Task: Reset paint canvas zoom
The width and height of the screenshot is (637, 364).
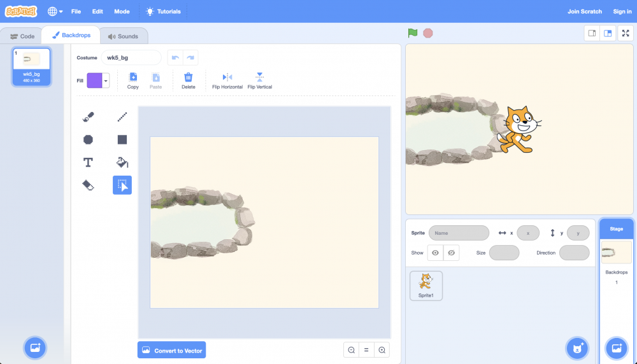Action: (x=366, y=350)
